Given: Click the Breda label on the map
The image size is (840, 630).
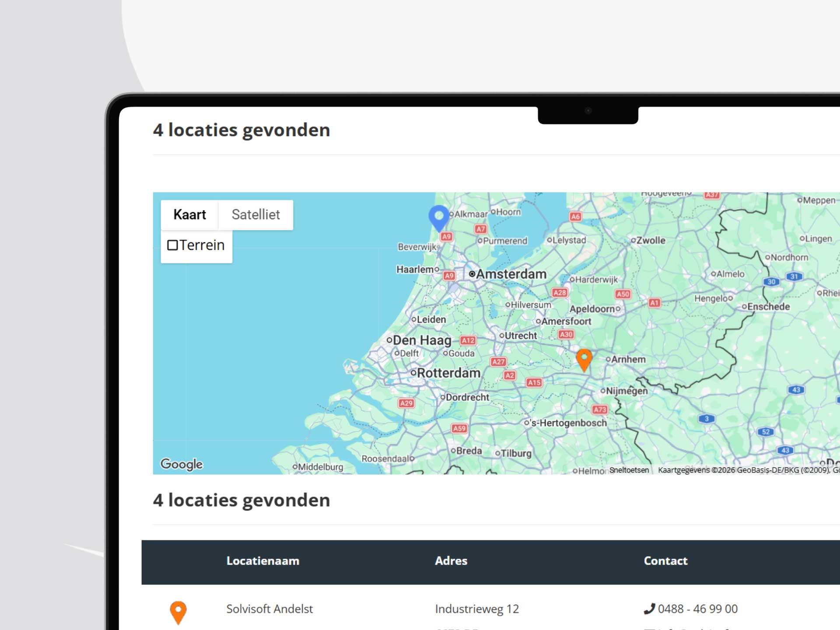Looking at the screenshot, I should (x=469, y=451).
